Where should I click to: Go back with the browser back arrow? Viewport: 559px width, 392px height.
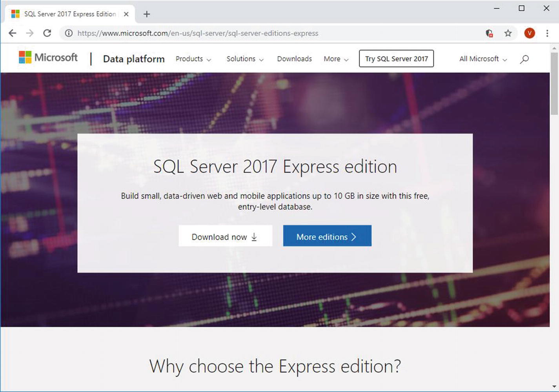(13, 33)
